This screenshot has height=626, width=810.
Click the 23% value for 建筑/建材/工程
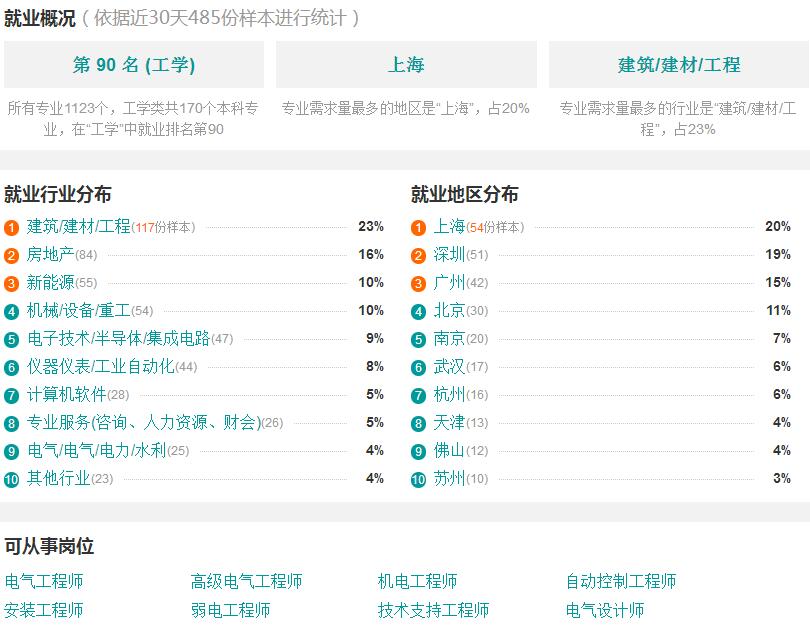(371, 226)
